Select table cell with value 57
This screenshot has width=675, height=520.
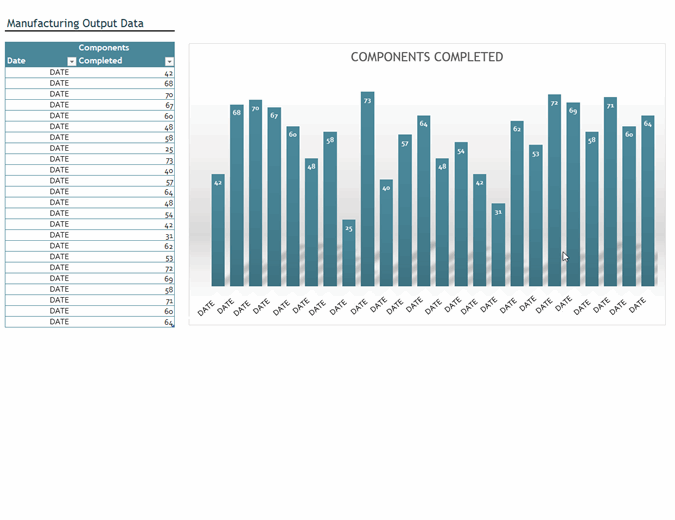click(126, 181)
